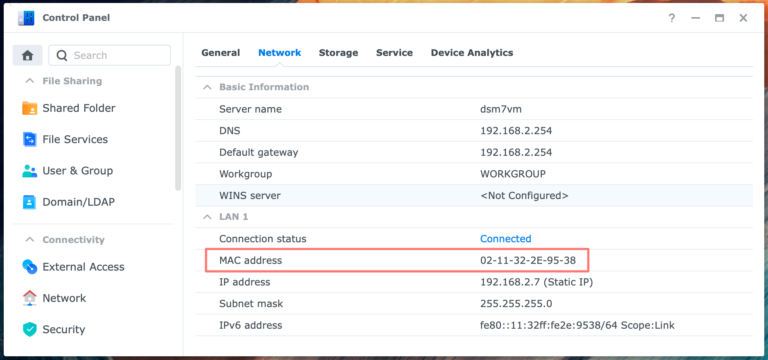Image resolution: width=768 pixels, height=360 pixels.
Task: Click IPv6 value fe80::11:32ff:fe2e:9538/64
Action: pyautogui.click(x=549, y=325)
